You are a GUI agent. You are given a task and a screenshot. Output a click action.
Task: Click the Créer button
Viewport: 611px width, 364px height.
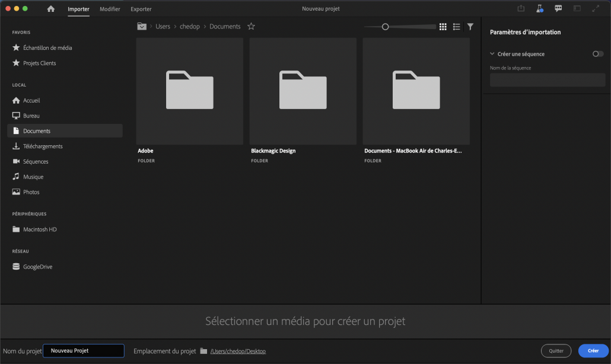tap(593, 351)
